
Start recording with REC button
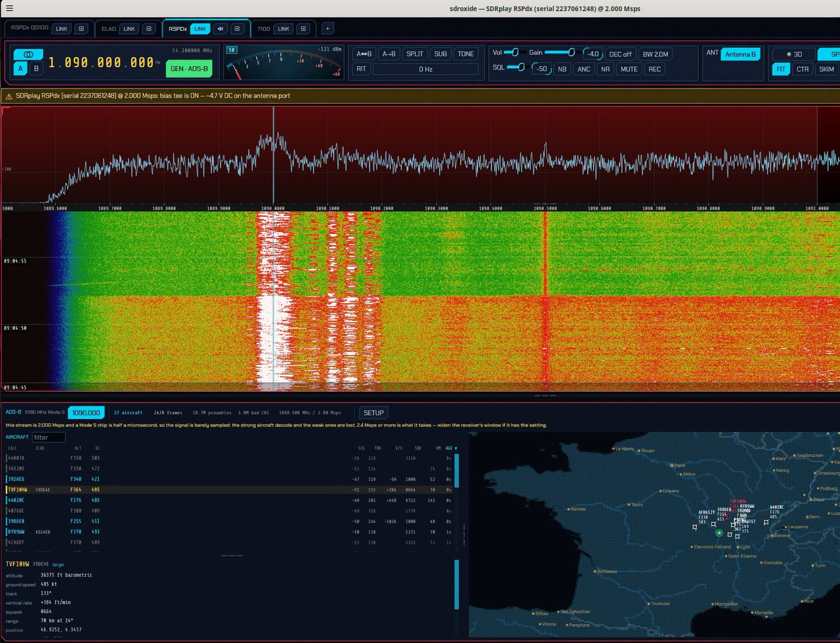(x=654, y=69)
